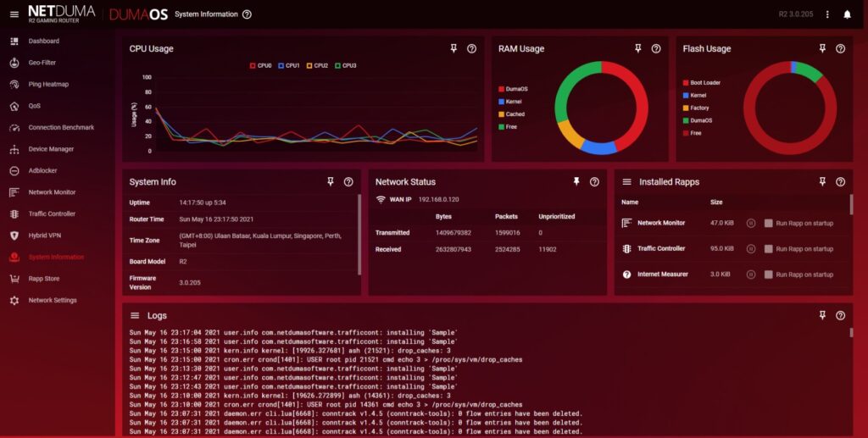
Task: Open the hamburger navigation menu
Action: 14,14
